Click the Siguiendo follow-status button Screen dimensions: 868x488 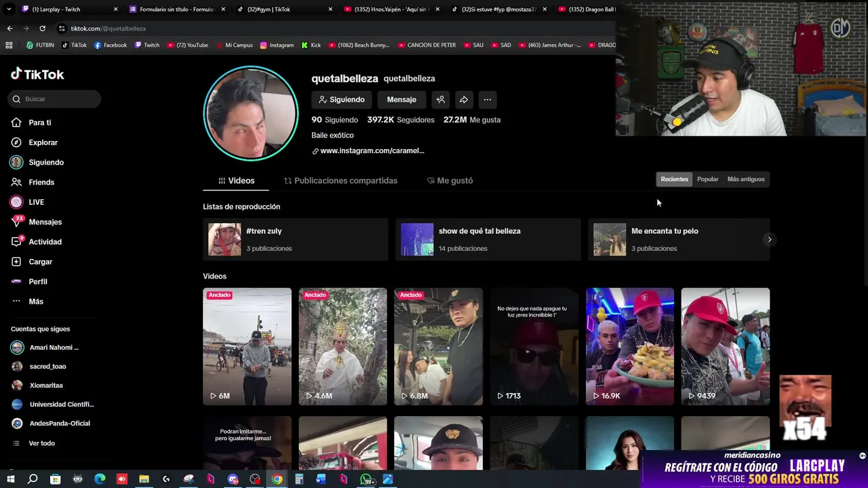point(342,100)
